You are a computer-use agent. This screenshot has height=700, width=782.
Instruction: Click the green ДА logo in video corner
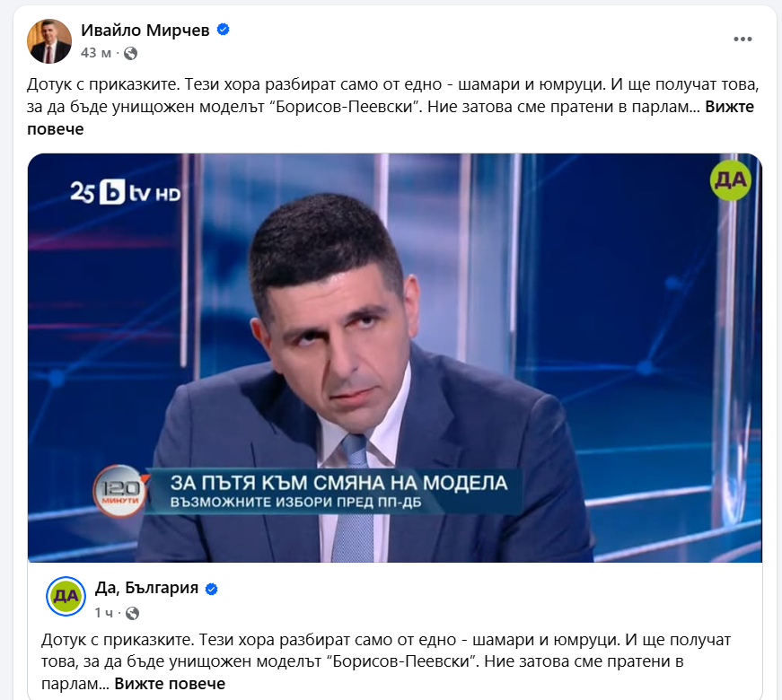click(x=730, y=180)
